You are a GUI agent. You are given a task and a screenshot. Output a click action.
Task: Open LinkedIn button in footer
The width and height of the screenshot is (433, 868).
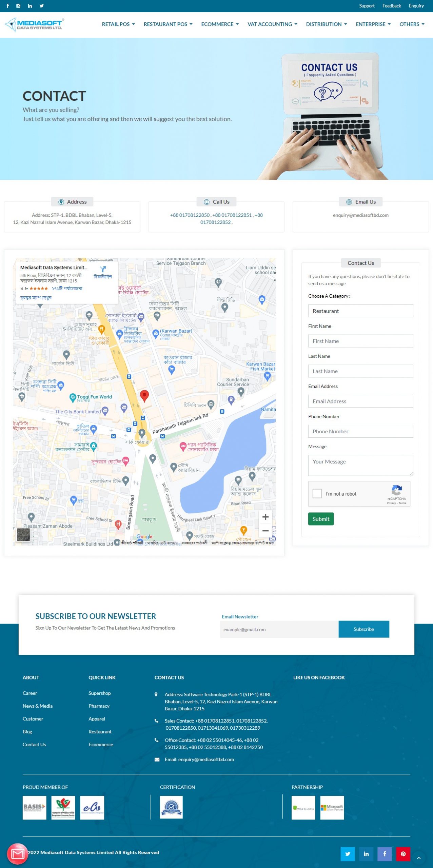tap(366, 854)
